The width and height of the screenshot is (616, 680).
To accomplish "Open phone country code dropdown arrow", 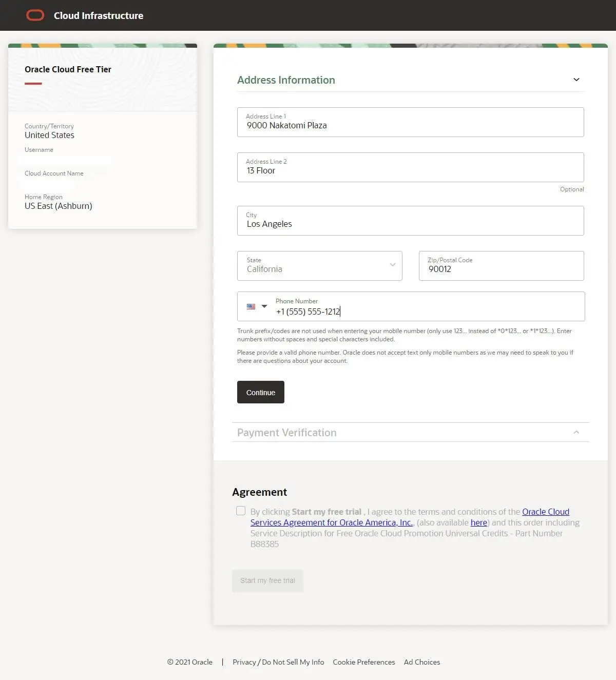I will point(264,306).
